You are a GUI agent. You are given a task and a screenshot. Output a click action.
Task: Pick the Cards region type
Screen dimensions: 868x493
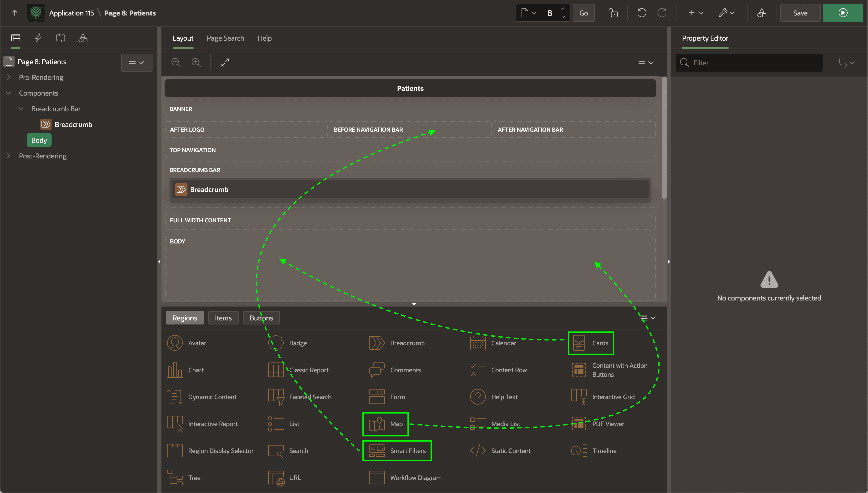pyautogui.click(x=591, y=343)
